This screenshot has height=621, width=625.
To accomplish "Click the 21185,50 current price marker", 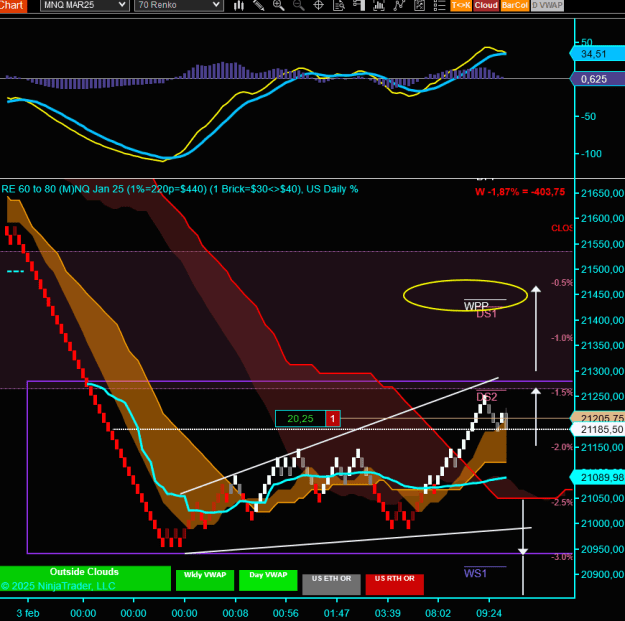I will click(x=598, y=429).
